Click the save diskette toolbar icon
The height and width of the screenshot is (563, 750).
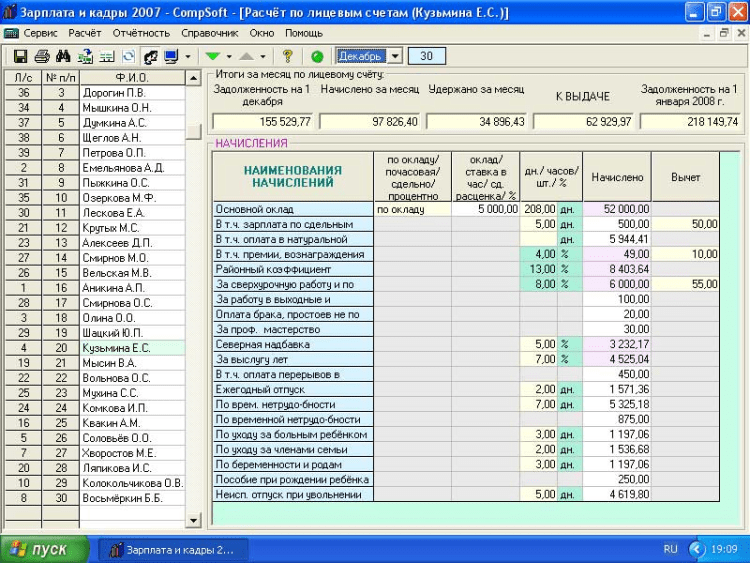[x=20, y=56]
